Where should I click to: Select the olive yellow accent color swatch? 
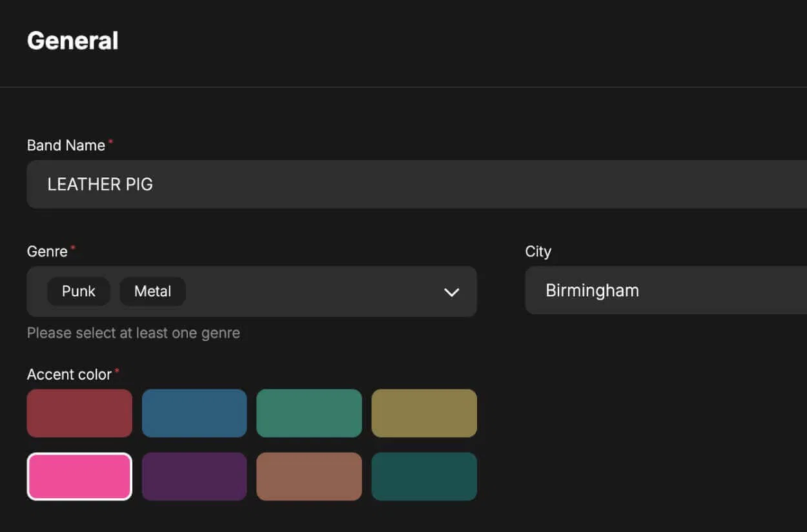[x=424, y=413]
